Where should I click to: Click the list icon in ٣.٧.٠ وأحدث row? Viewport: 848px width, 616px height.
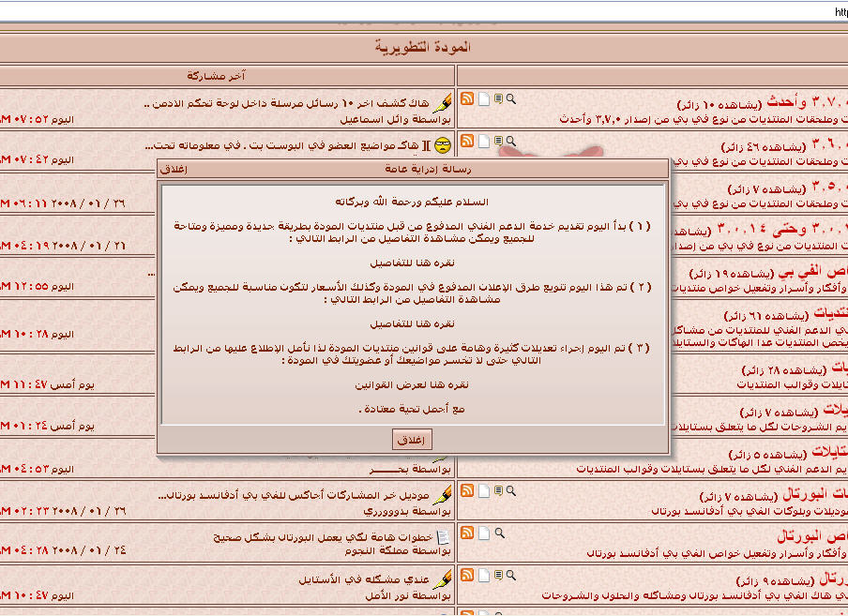coord(498,99)
